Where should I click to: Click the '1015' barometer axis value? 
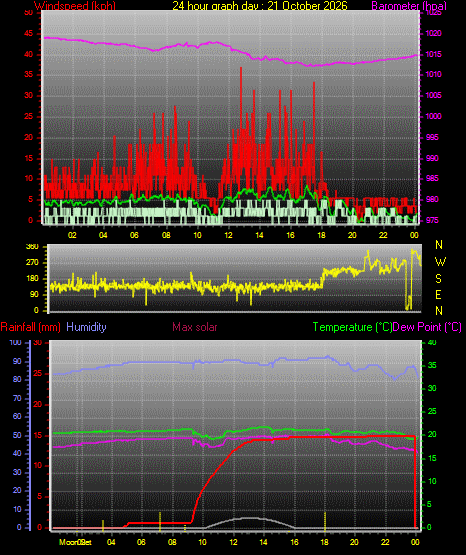point(432,54)
